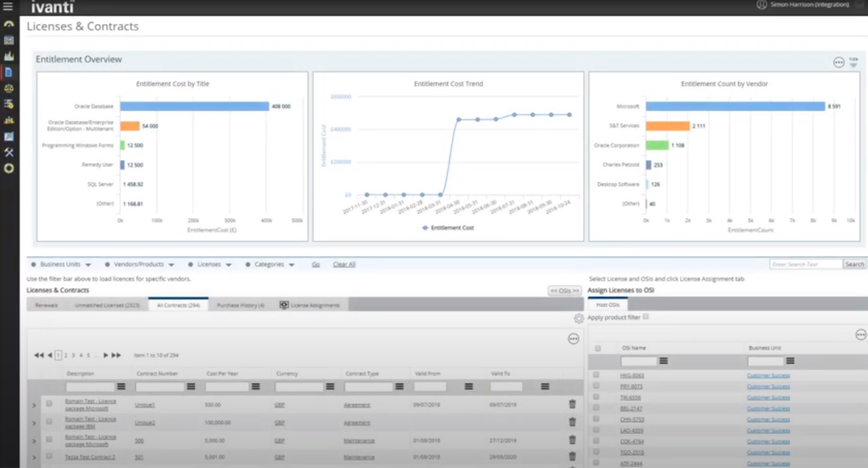This screenshot has width=868, height=468.
Task: Go to previous page of contracts
Action: [50, 355]
